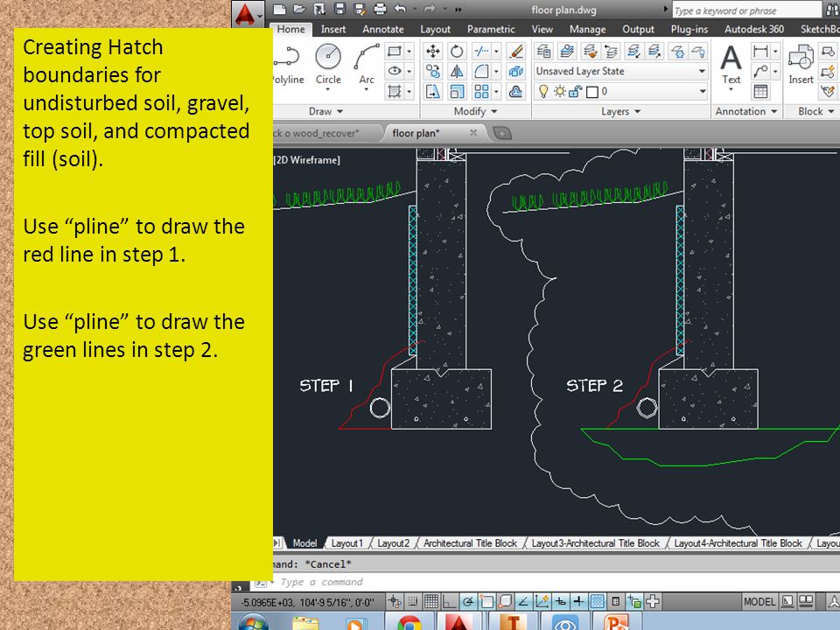Select the Stretch tool
The width and height of the screenshot is (840, 630).
tap(432, 92)
